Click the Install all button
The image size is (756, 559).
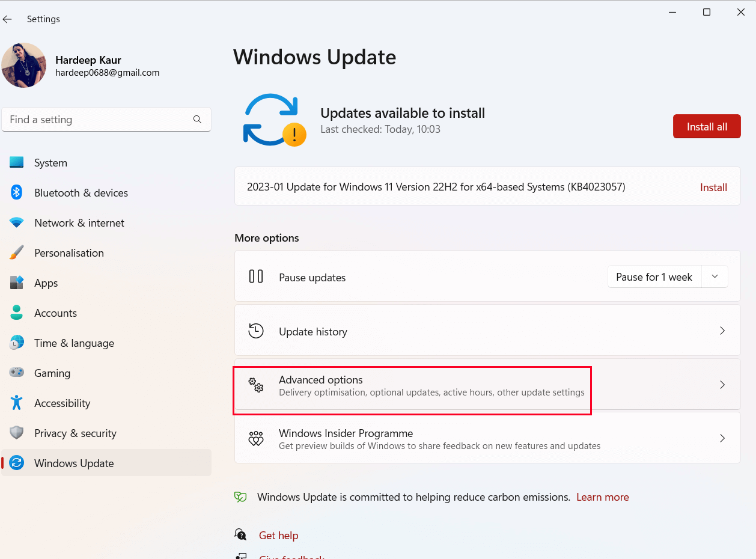(707, 127)
